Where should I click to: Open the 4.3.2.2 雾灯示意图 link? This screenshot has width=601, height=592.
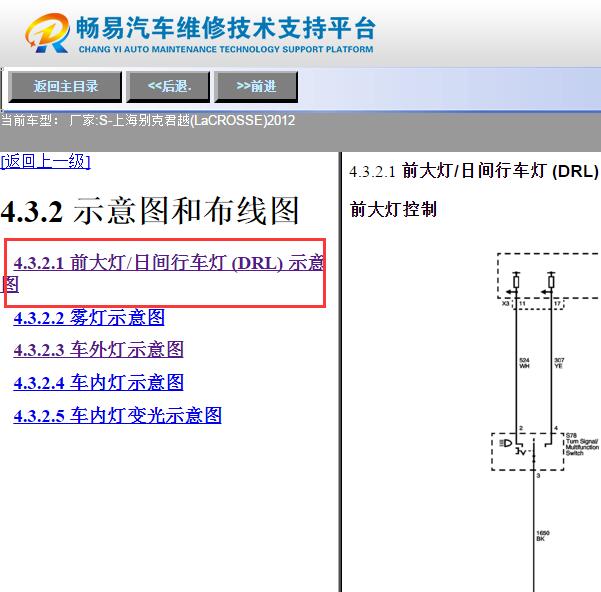[89, 318]
